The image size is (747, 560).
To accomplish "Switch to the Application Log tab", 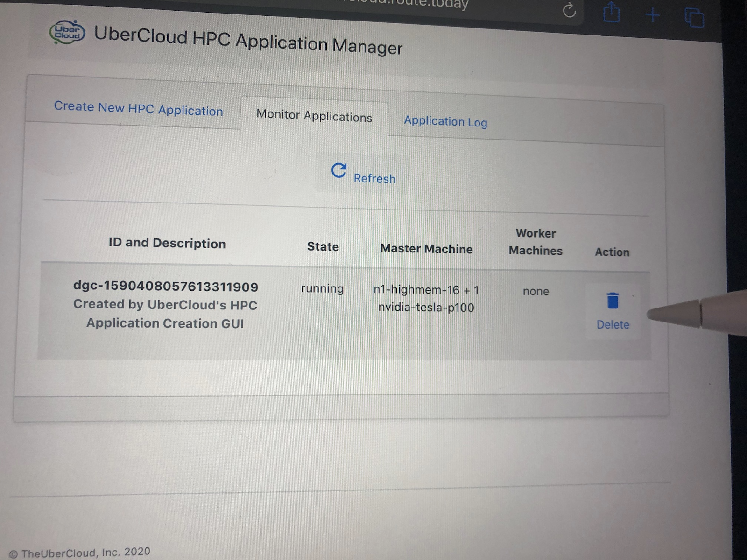I will pyautogui.click(x=445, y=121).
